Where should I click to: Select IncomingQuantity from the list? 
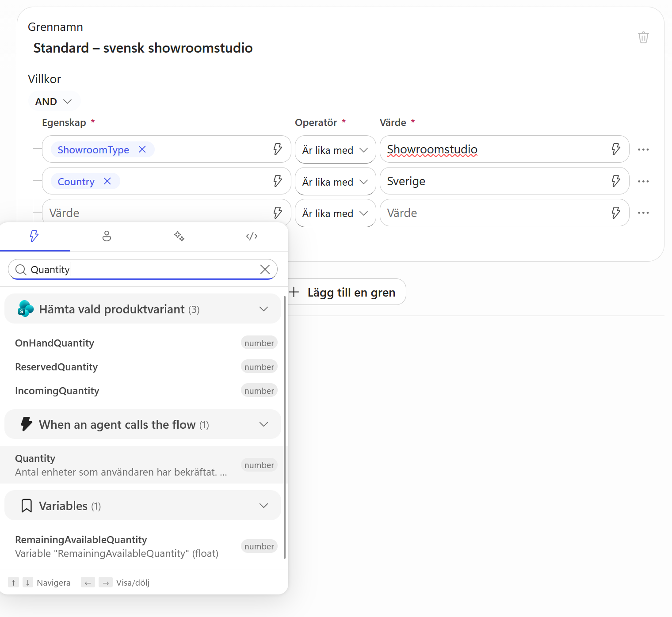143,391
